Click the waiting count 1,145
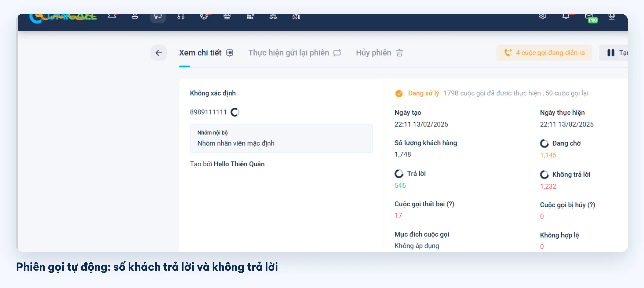Image resolution: width=644 pixels, height=288 pixels. click(548, 155)
